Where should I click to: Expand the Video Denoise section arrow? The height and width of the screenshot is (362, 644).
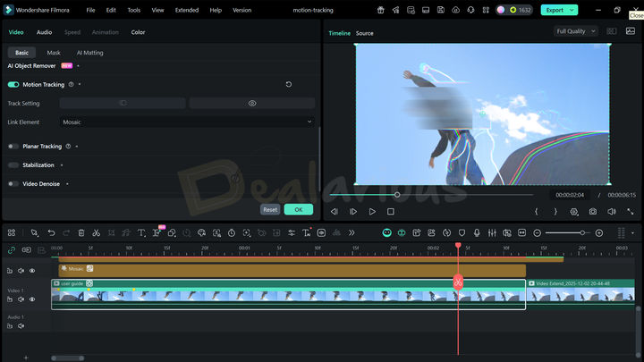[x=67, y=184]
